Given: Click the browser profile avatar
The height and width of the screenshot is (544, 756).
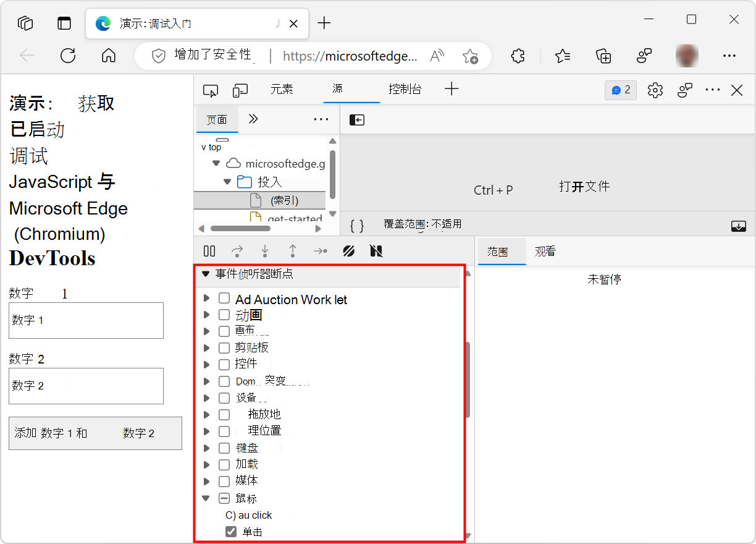Looking at the screenshot, I should click(x=687, y=56).
